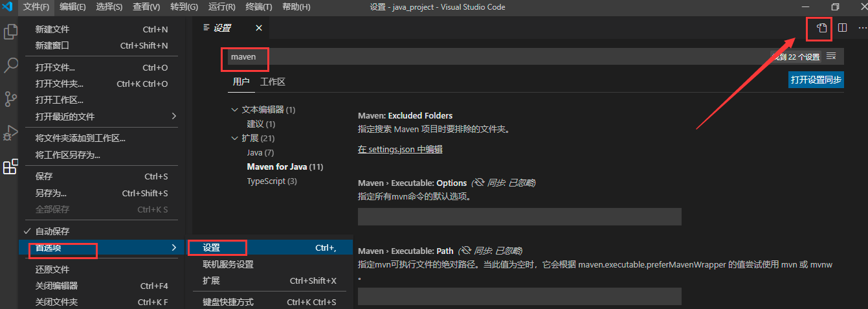
Task: Open the 文件(F) menu
Action: coord(36,7)
